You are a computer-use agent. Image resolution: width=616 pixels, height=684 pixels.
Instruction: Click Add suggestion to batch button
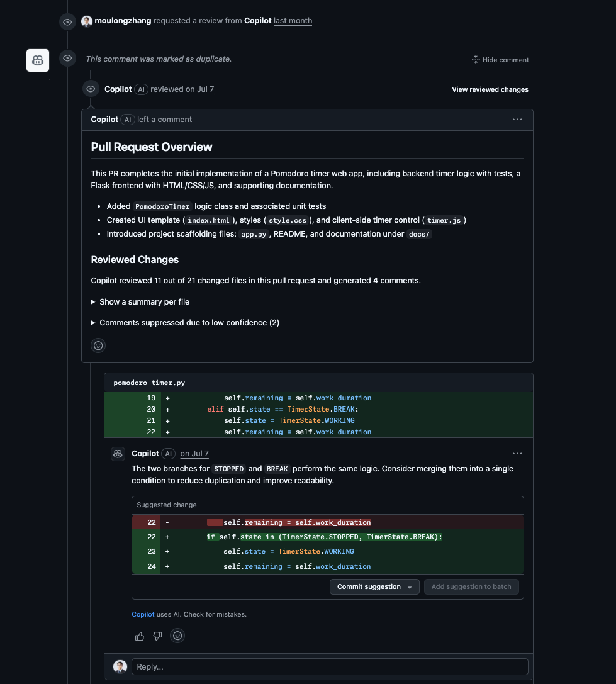point(471,586)
